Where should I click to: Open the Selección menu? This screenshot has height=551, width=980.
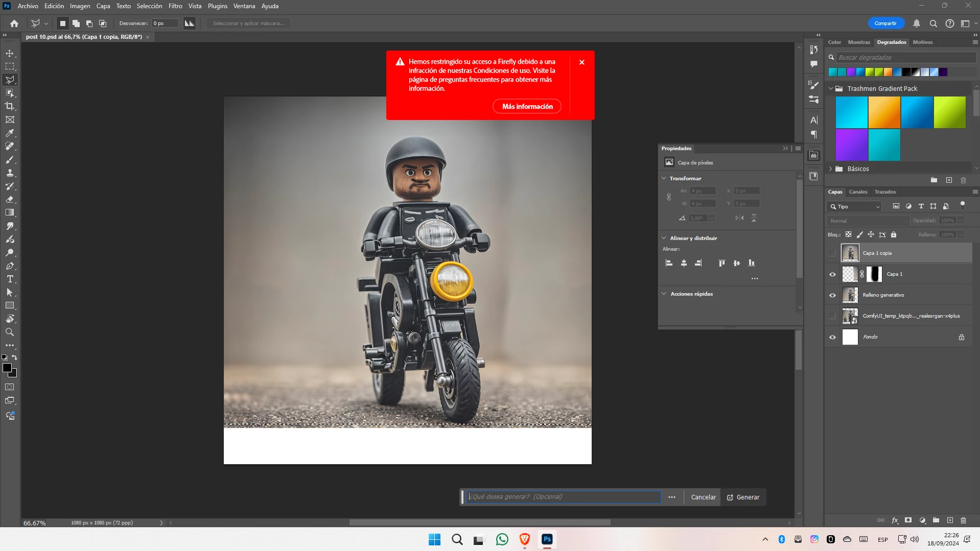[149, 6]
